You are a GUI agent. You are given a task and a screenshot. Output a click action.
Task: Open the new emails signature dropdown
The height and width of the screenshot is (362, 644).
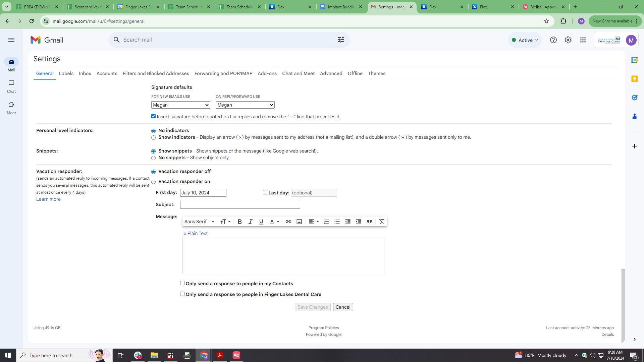click(181, 105)
